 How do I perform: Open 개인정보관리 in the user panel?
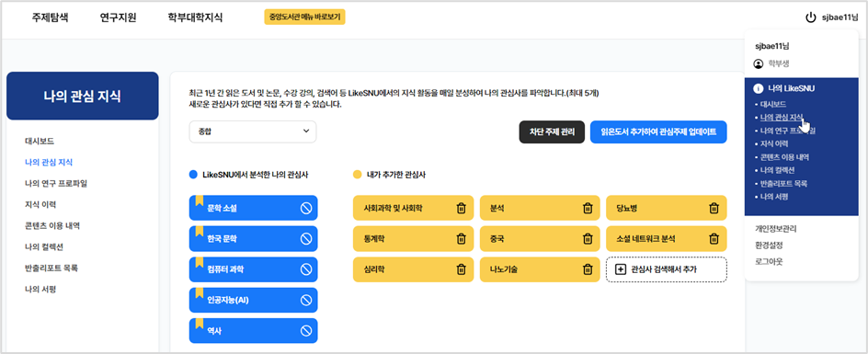(x=775, y=228)
